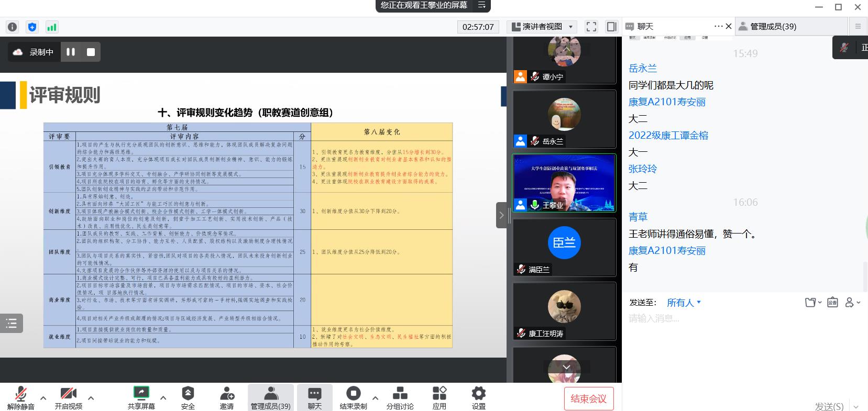Enter full screen mode
The width and height of the screenshot is (868, 411).
[591, 27]
